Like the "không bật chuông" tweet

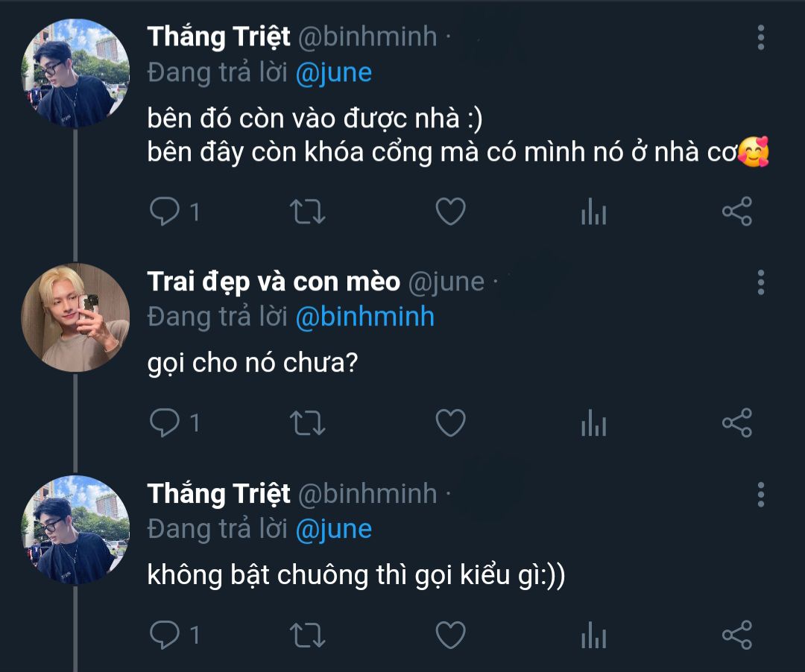[x=450, y=635]
